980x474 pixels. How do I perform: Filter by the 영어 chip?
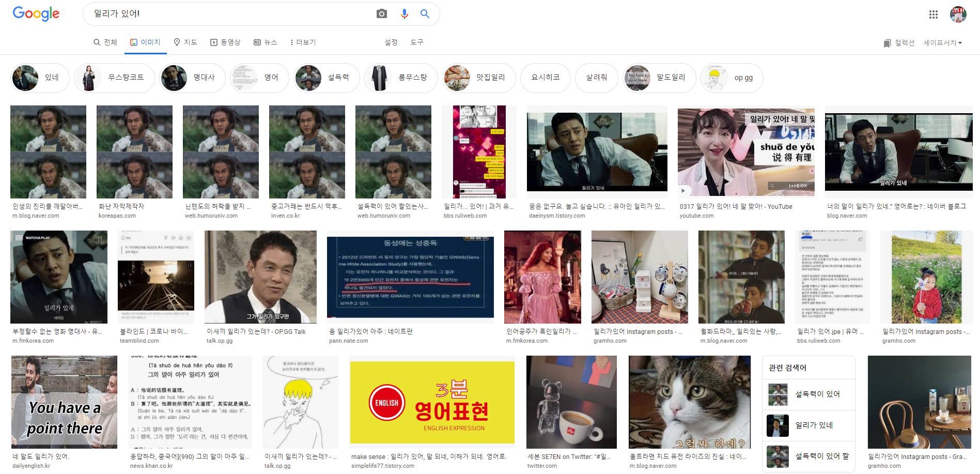[x=259, y=78]
